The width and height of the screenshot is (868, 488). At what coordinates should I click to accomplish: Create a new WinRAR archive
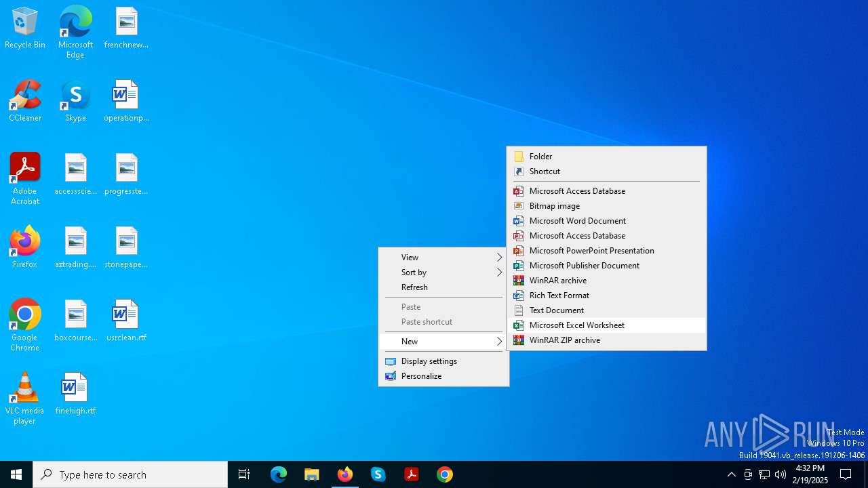click(606, 281)
